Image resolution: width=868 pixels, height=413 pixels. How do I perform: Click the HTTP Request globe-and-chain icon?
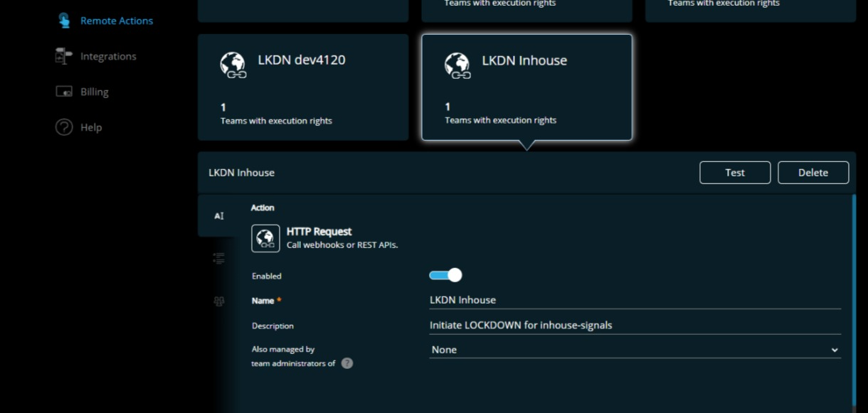(x=265, y=237)
